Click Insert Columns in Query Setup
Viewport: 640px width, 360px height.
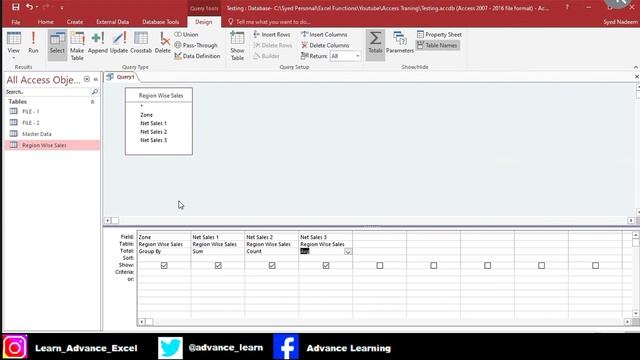coord(324,35)
